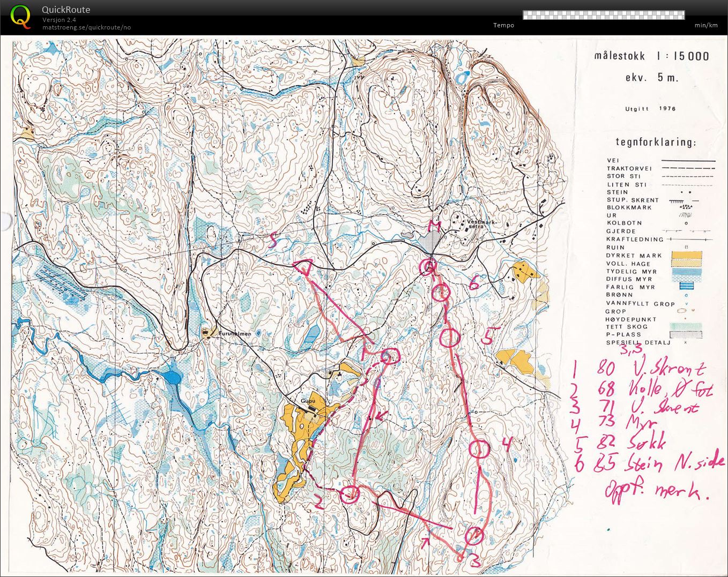Screen dimensions: 728x577
Task: Click the Versjon 2.4 label
Action: 59,20
